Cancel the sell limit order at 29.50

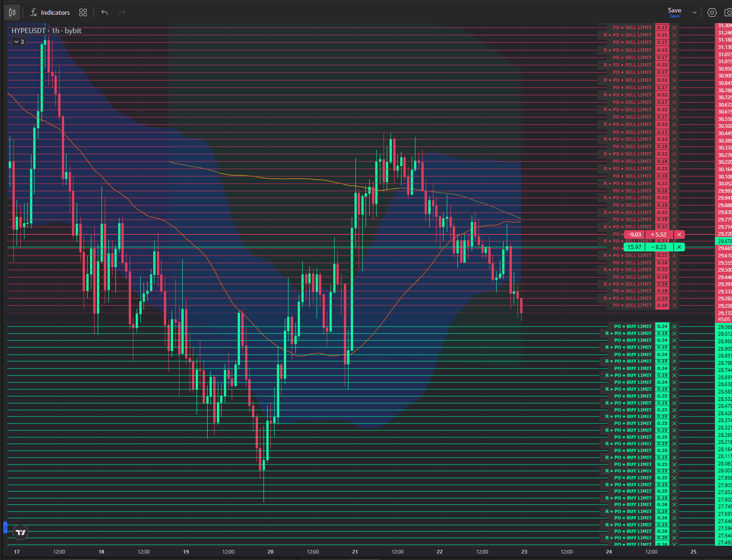tap(674, 270)
